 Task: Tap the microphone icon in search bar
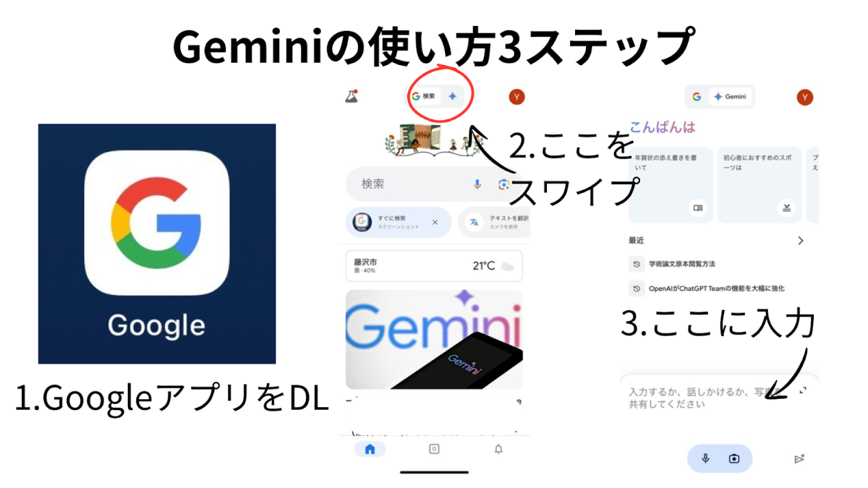(477, 184)
